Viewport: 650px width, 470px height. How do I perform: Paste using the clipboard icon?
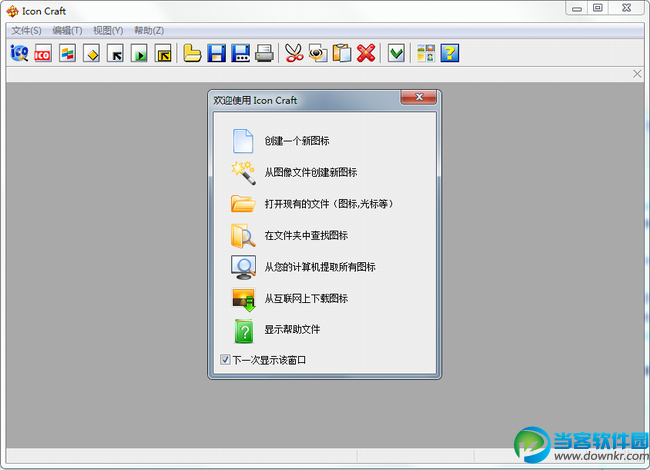pyautogui.click(x=342, y=53)
